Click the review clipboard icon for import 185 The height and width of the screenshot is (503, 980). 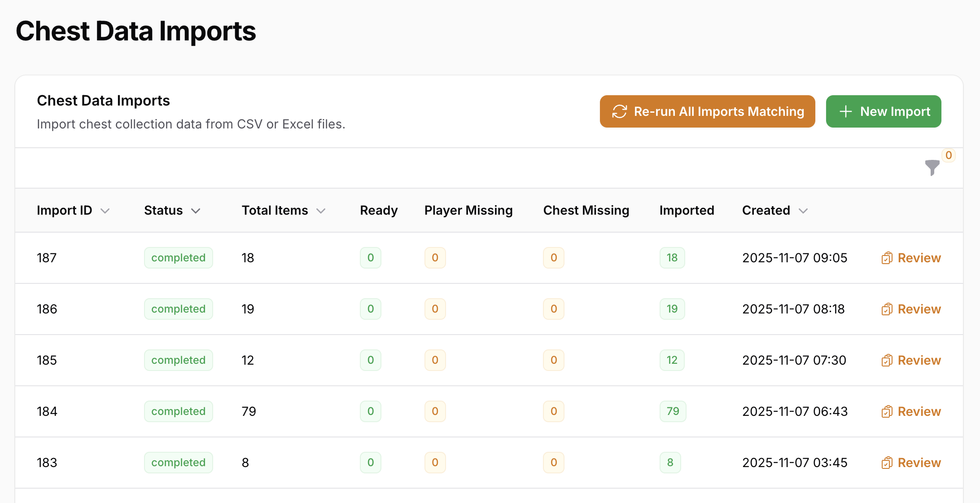[887, 361]
